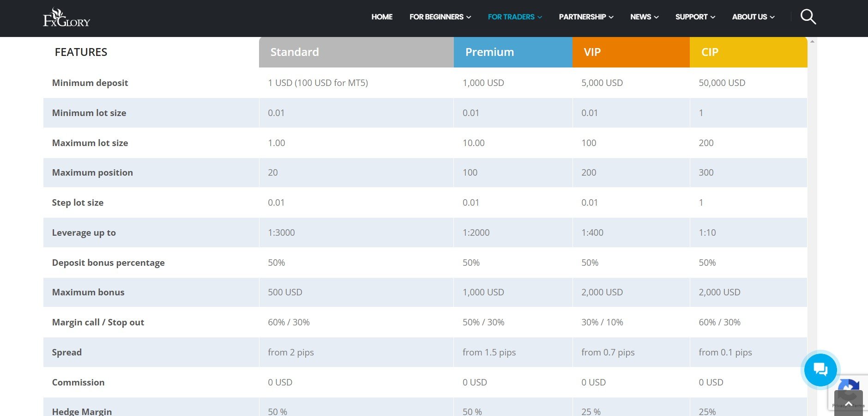Click the back-to-top arrow button
Screen dimensions: 868x416
(849, 403)
